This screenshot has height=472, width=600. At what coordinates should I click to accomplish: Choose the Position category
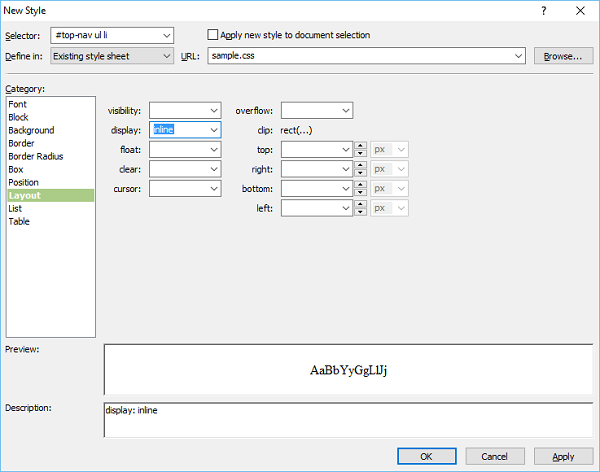click(x=24, y=182)
